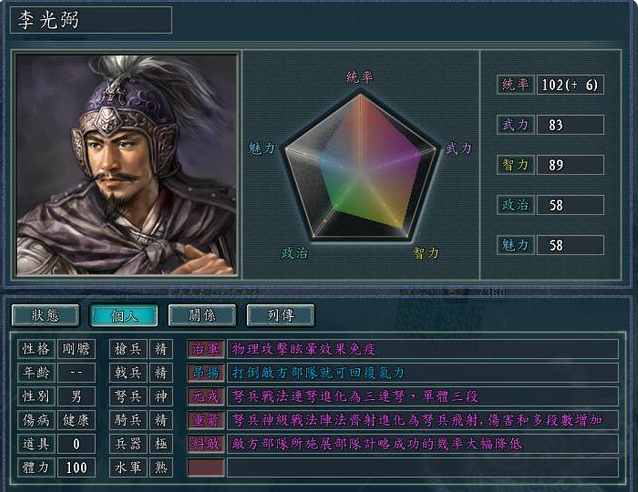
Task: Click the 兵器 aptitude label
Action: [x=128, y=444]
